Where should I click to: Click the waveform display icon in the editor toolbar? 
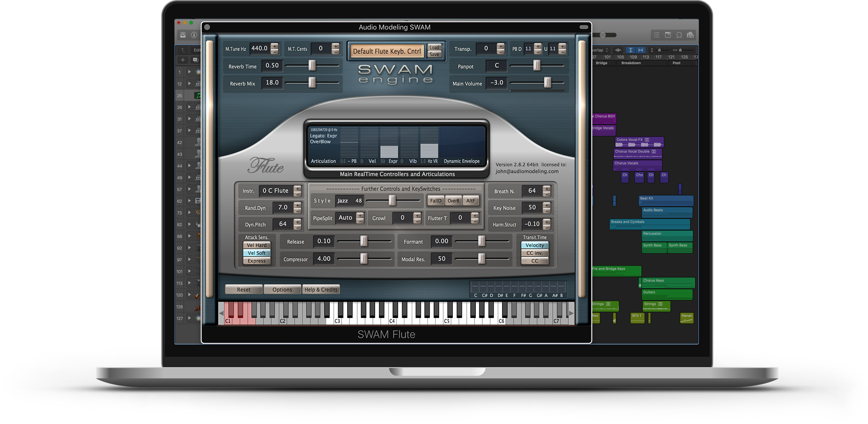click(x=618, y=50)
